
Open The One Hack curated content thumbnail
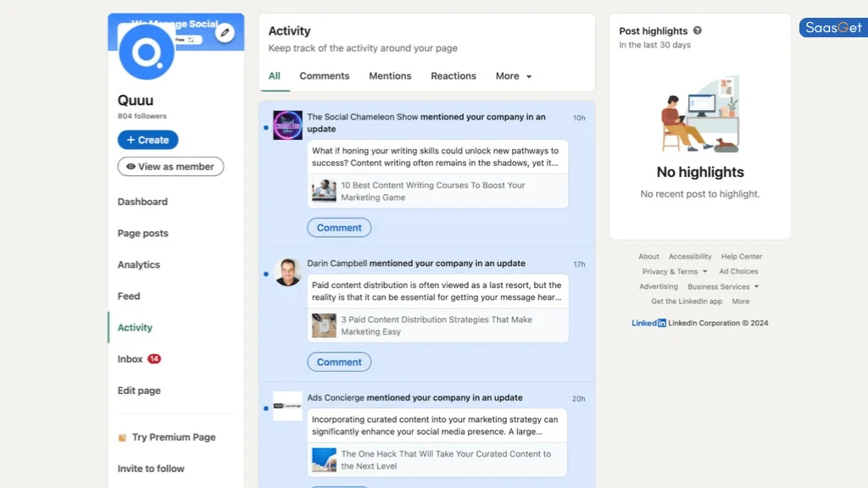click(x=324, y=460)
